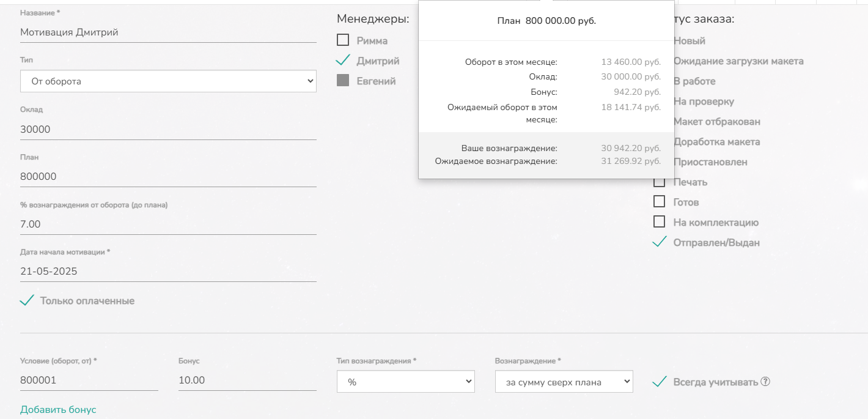Image resolution: width=868 pixels, height=419 pixels.
Task: Click the Добавить бонус link
Action: (58, 409)
